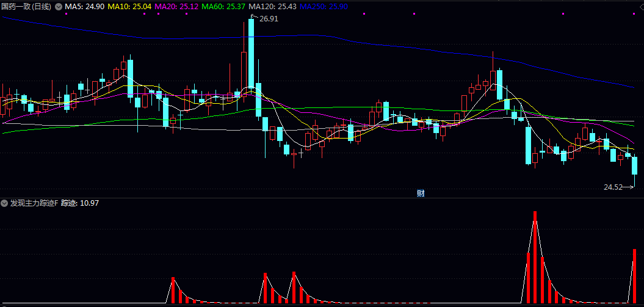Click the 踪迹: 10.97 indicator value
644x307 pixels.
pos(80,203)
